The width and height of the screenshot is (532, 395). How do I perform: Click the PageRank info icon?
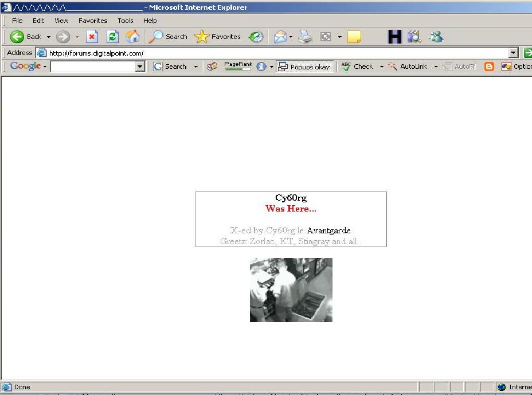pos(261,67)
